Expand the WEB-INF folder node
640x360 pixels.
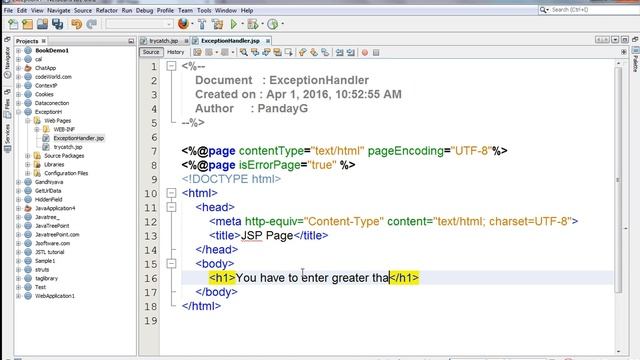coord(37,129)
